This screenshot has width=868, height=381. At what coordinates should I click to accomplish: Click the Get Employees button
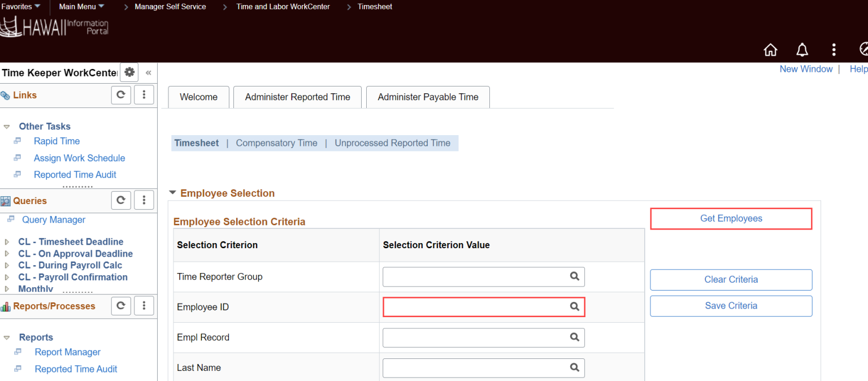click(731, 218)
